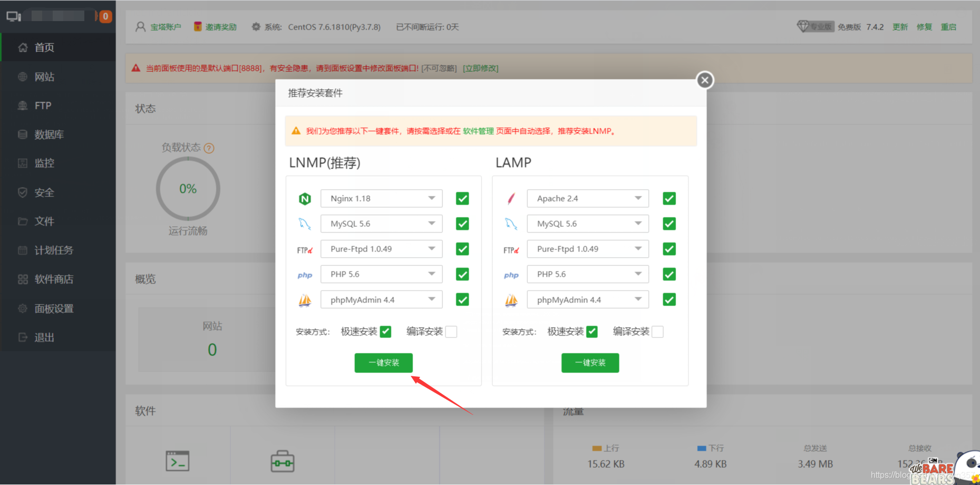Click 软件管理 link in dialog notice

click(x=478, y=131)
